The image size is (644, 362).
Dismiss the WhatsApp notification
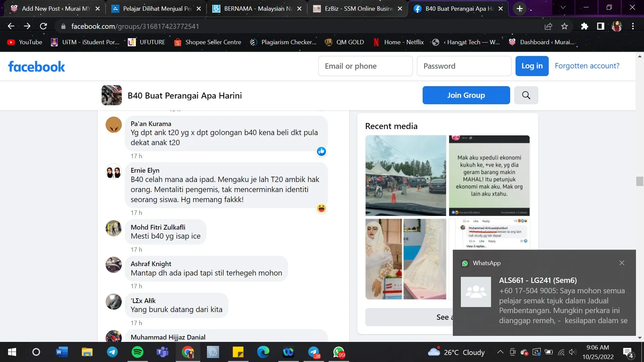[x=622, y=263]
